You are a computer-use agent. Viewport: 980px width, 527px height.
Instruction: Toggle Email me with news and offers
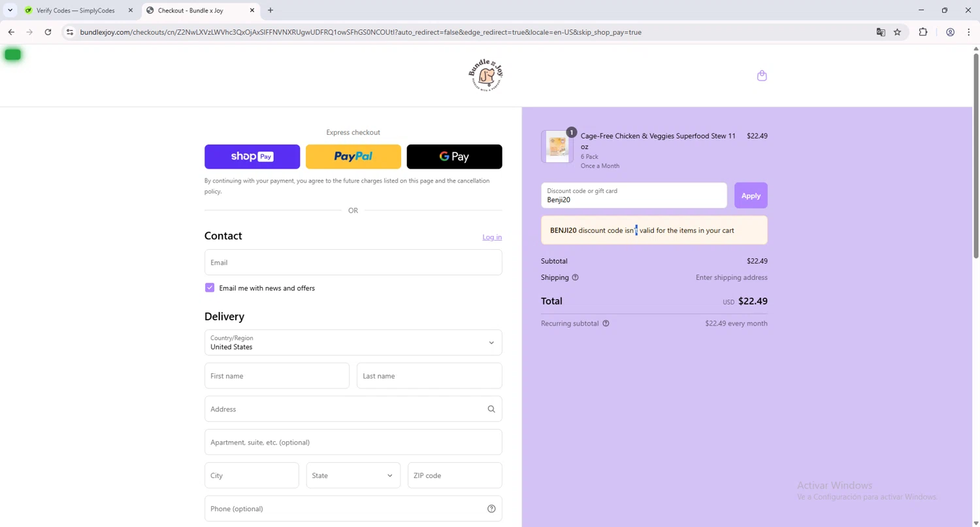210,288
